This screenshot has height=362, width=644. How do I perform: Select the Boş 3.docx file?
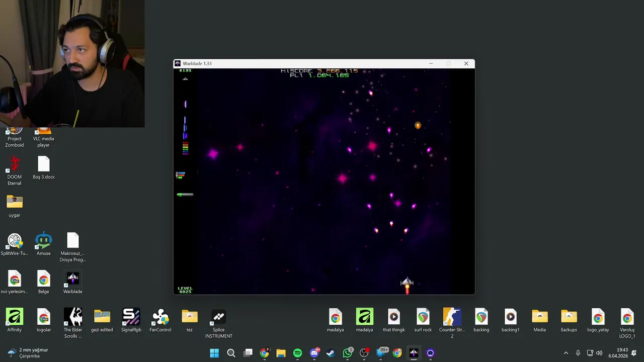point(44,168)
